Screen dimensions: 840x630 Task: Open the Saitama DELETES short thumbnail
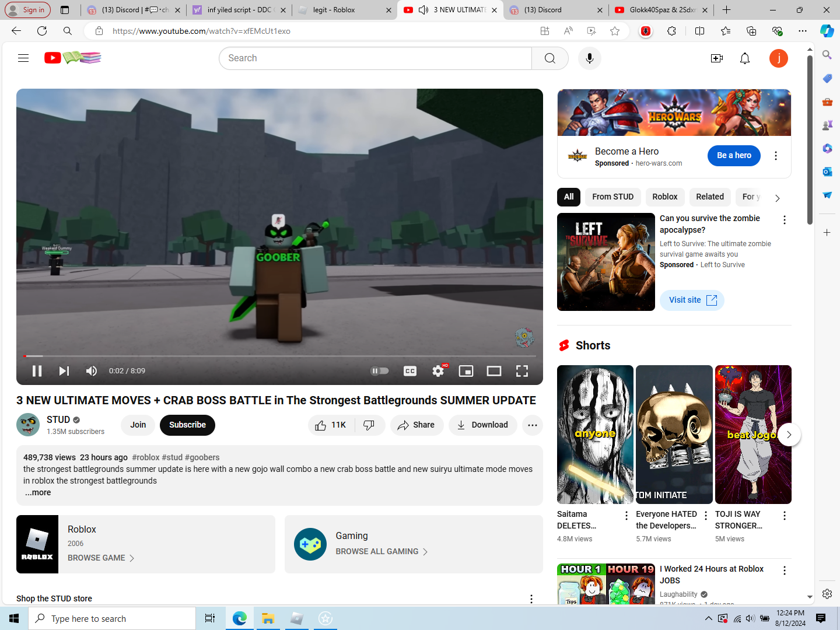tap(595, 435)
